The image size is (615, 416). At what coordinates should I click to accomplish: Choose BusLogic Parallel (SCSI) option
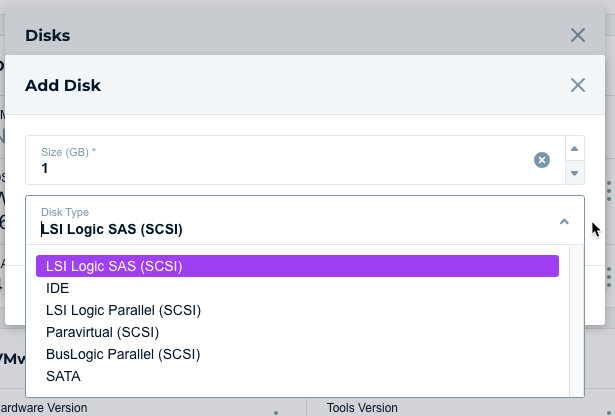[123, 354]
